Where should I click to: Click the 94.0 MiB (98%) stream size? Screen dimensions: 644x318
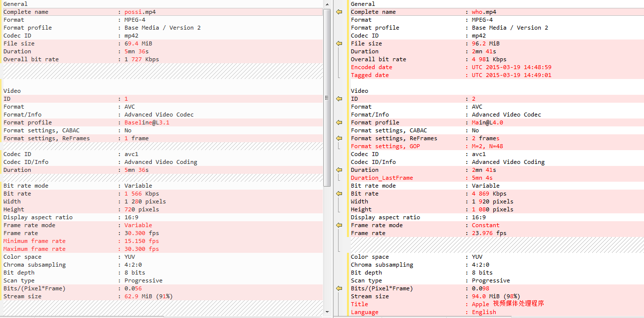(x=496, y=296)
